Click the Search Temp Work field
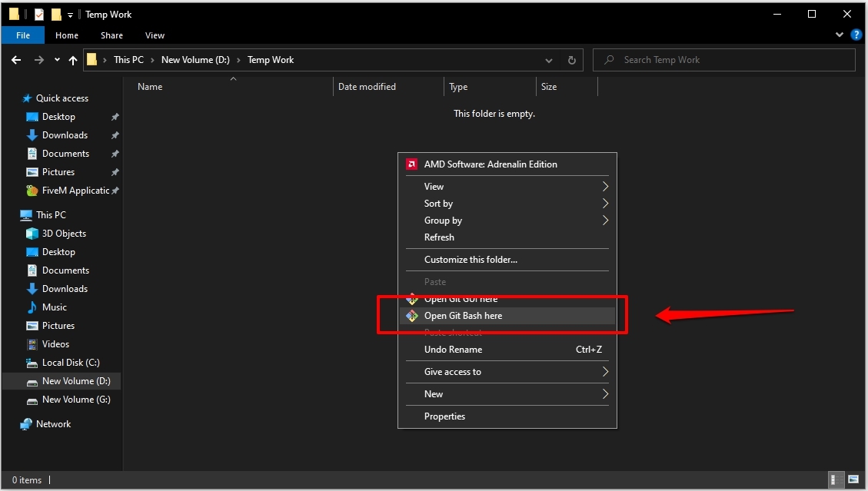 tap(724, 60)
